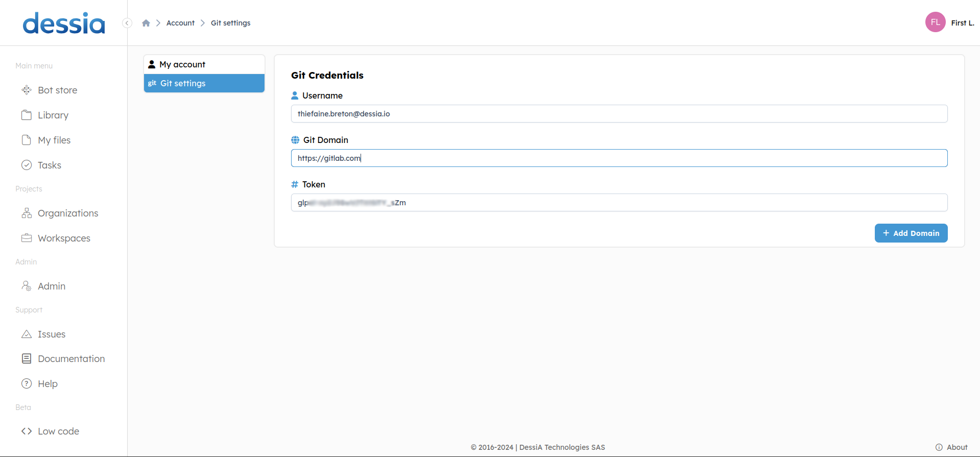Open the Admin menu item
The width and height of the screenshot is (980, 457).
[52, 286]
